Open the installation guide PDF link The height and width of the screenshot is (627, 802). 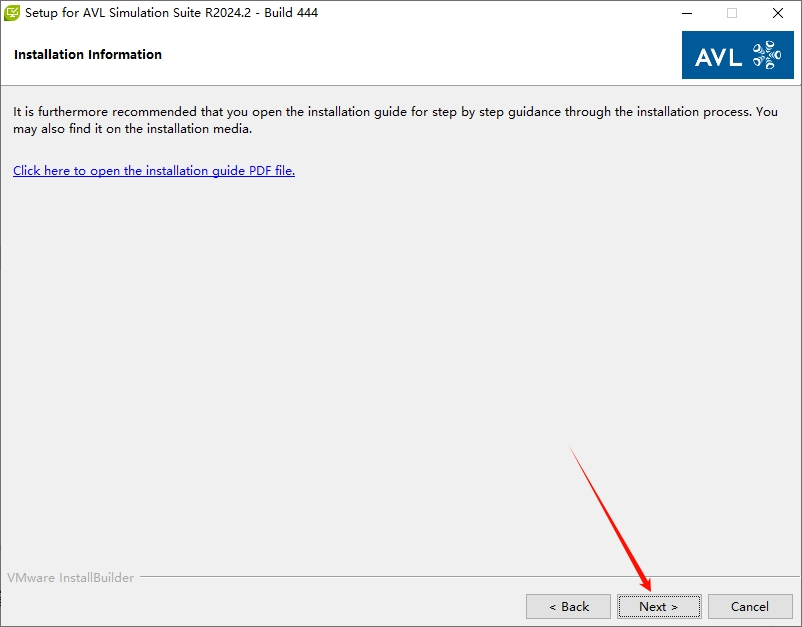click(154, 171)
